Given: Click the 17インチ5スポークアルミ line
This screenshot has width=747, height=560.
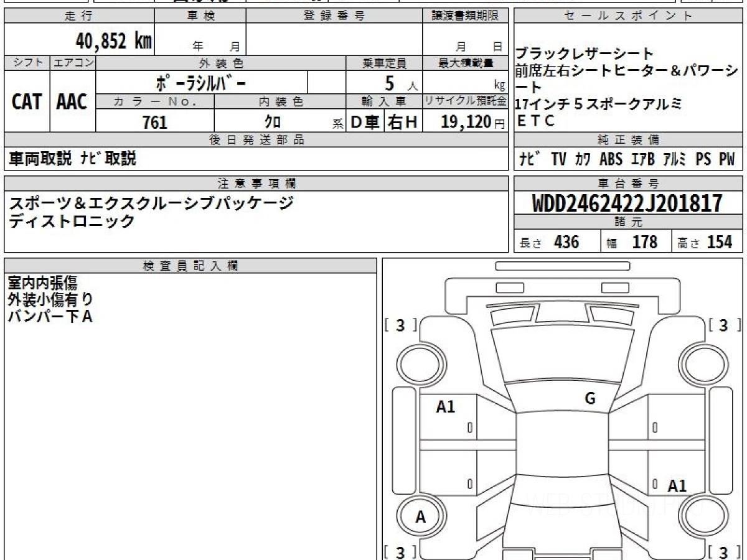Looking at the screenshot, I should 598,105.
